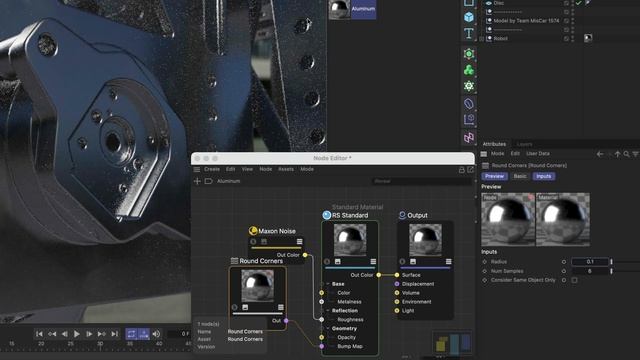Toggle Output node preview image icon
Image resolution: width=640 pixels, height=360 pixels.
click(413, 262)
